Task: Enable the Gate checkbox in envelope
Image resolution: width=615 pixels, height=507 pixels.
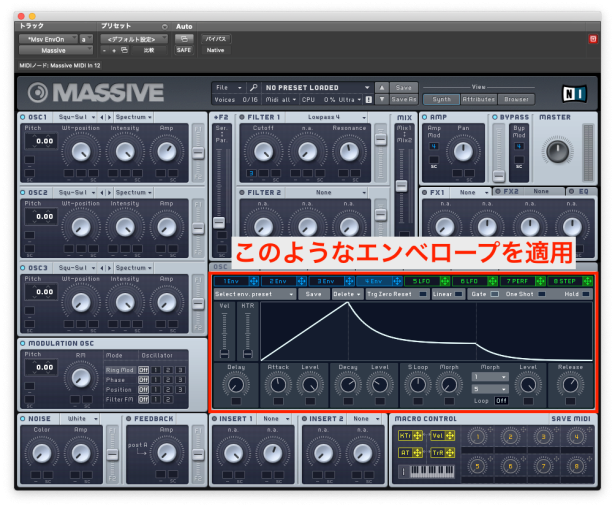Action: pyautogui.click(x=494, y=295)
